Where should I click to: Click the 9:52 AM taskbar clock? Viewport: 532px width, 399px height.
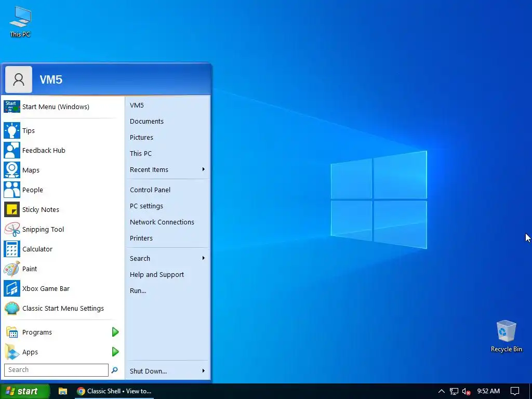coord(488,391)
